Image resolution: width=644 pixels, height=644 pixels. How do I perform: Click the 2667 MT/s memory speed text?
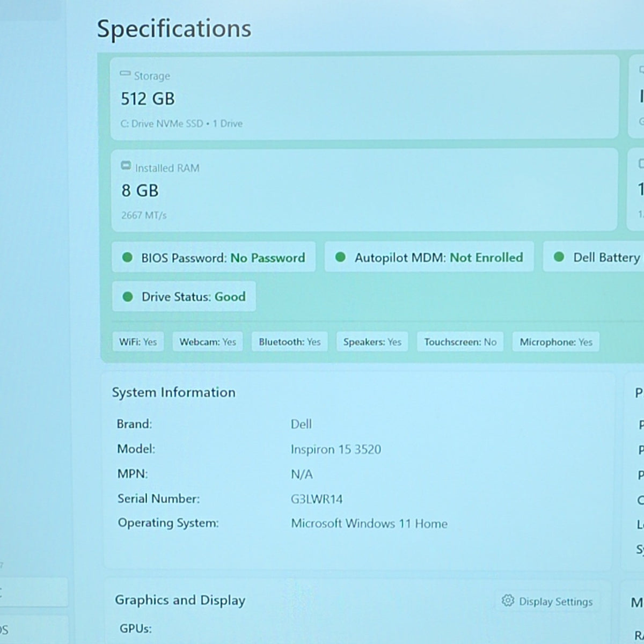(x=144, y=215)
